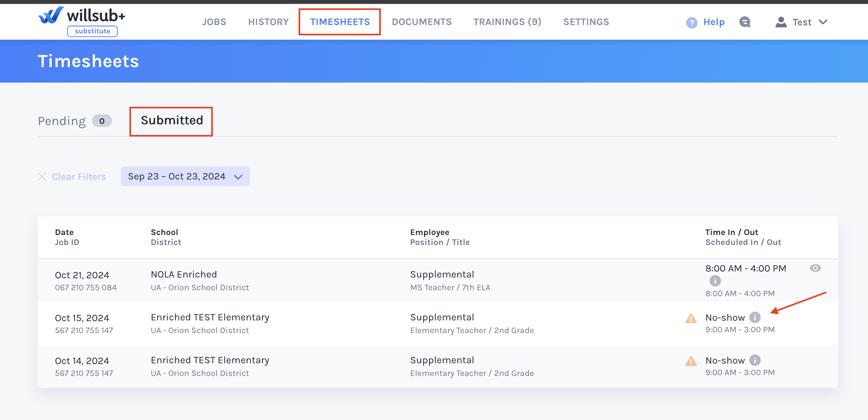The height and width of the screenshot is (420, 868).
Task: Expand the Sep 23 - Oct 23, 2024 date filter
Action: [x=185, y=176]
